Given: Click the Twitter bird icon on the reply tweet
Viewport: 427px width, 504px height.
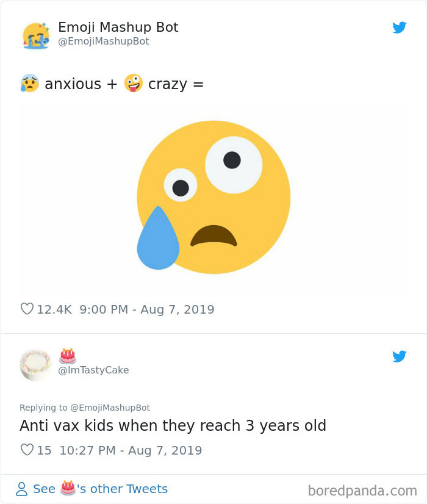Looking at the screenshot, I should click(400, 356).
